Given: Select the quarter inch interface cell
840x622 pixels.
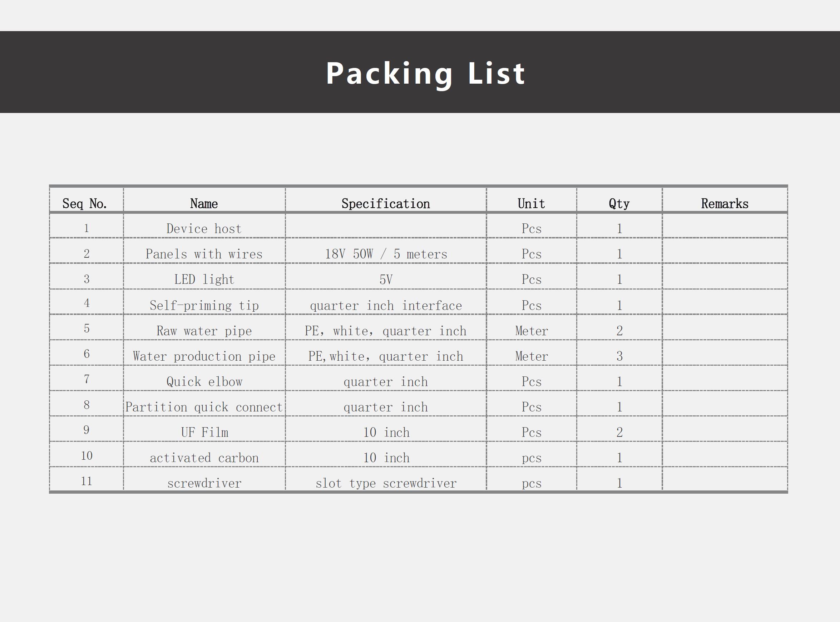Looking at the screenshot, I should (x=386, y=305).
